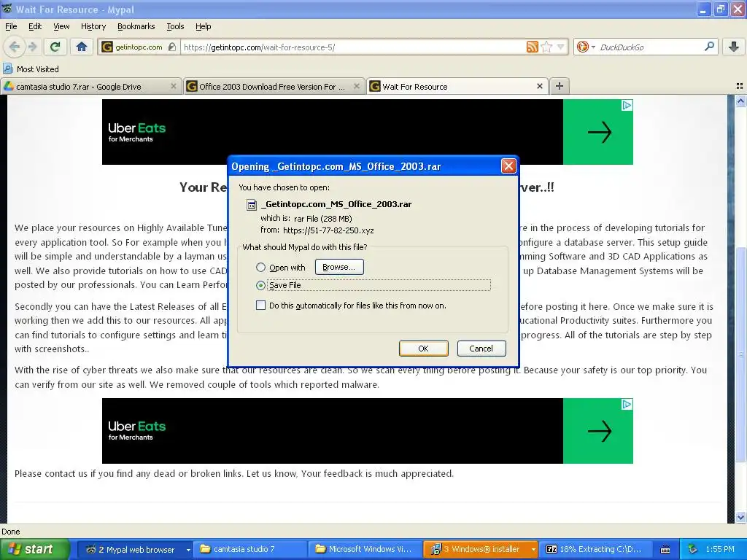Screen dimensions: 747x560
Task: Open the Edit menu
Action: coord(35,26)
